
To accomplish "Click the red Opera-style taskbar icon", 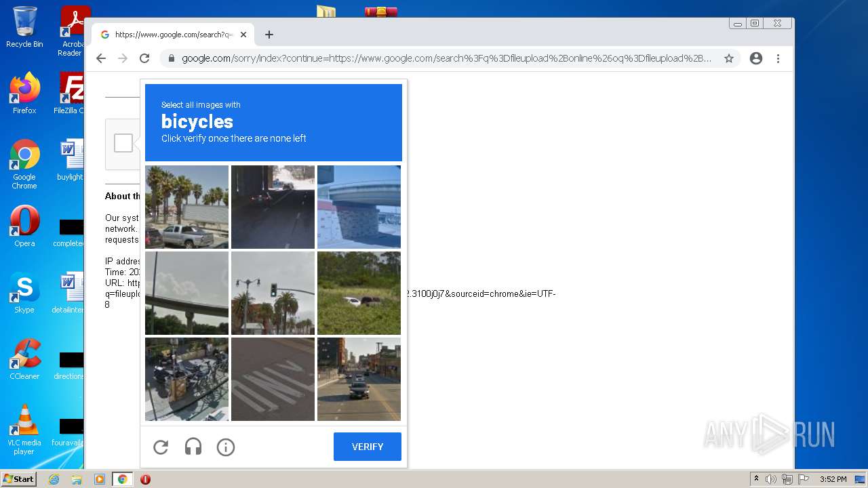I will [145, 479].
